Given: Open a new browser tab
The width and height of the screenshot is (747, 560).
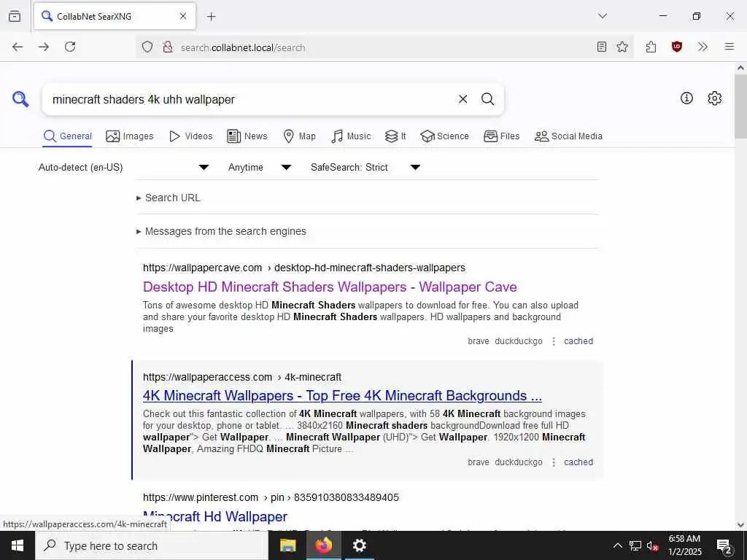Looking at the screenshot, I should [211, 17].
